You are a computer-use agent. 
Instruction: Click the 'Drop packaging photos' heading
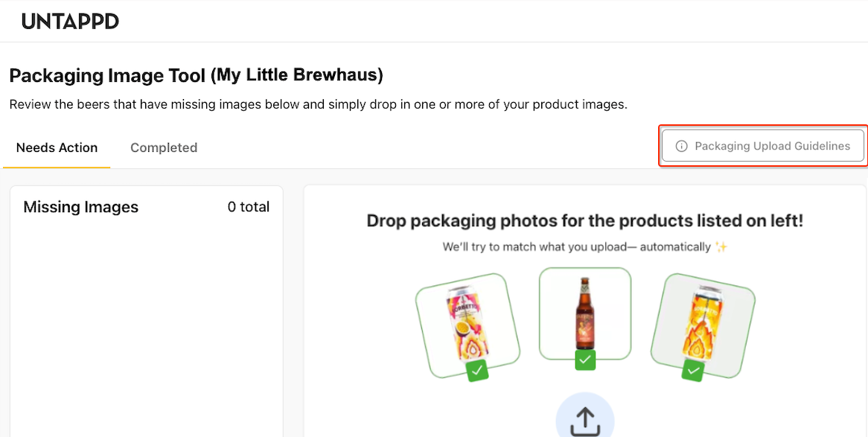click(x=584, y=221)
